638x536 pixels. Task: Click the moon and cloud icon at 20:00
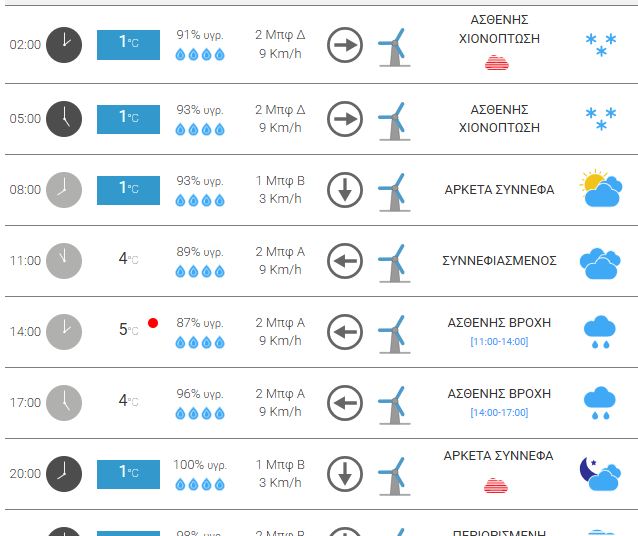pos(599,474)
